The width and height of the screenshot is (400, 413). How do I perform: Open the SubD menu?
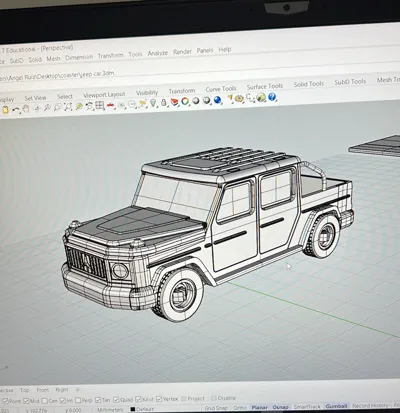(x=16, y=61)
